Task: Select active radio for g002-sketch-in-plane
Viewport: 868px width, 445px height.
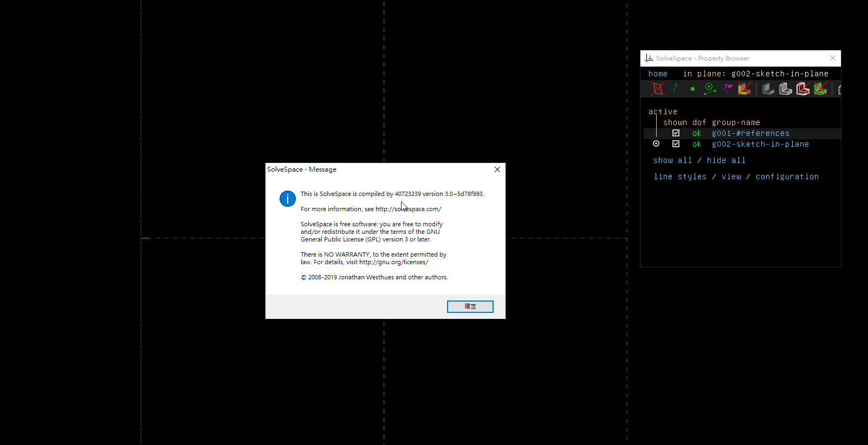Action: (656, 143)
